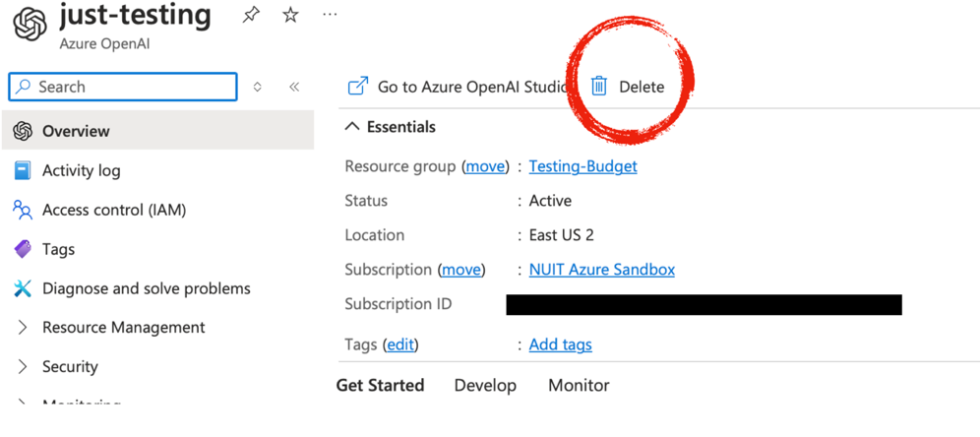Click the Add tags link

pyautogui.click(x=560, y=344)
